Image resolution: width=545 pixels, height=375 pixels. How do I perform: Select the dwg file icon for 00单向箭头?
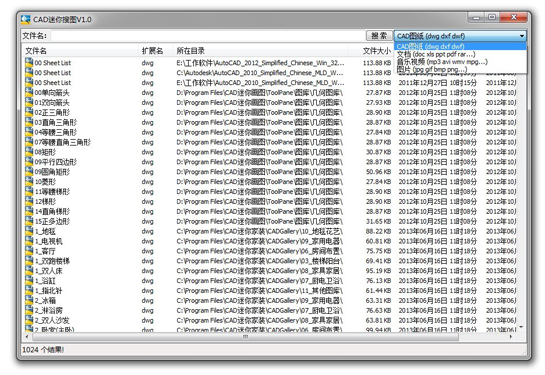[x=29, y=92]
